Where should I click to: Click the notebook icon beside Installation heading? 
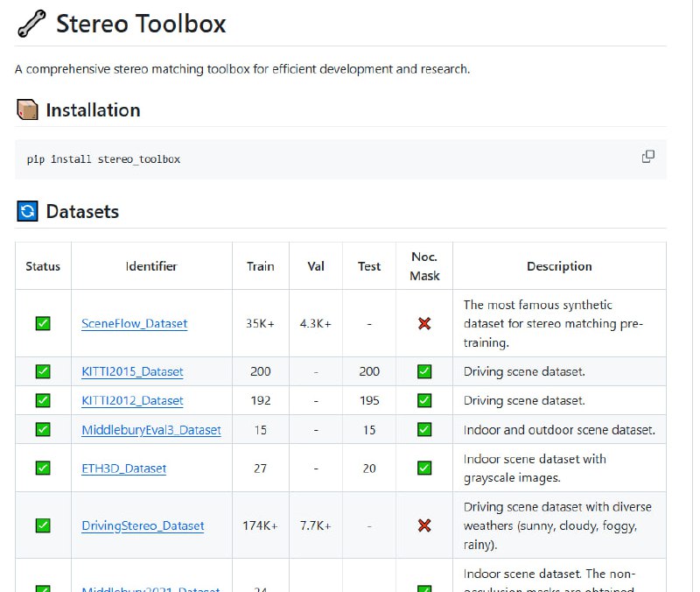(x=25, y=110)
